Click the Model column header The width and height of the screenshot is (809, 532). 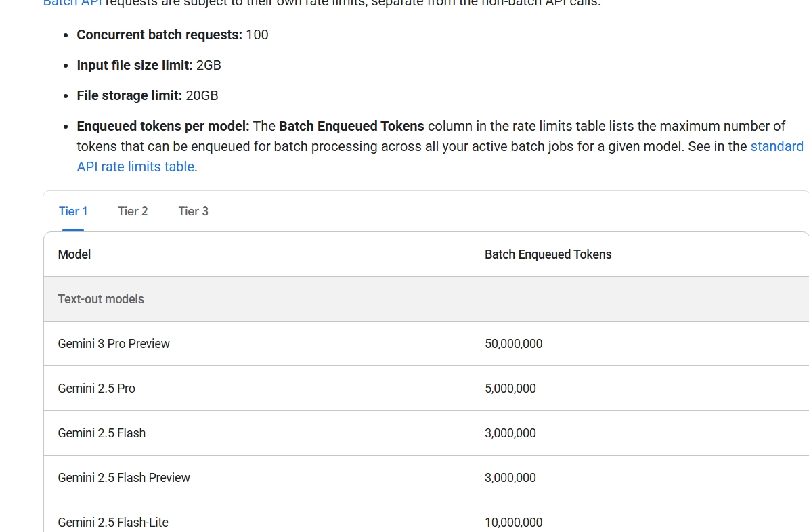74,254
